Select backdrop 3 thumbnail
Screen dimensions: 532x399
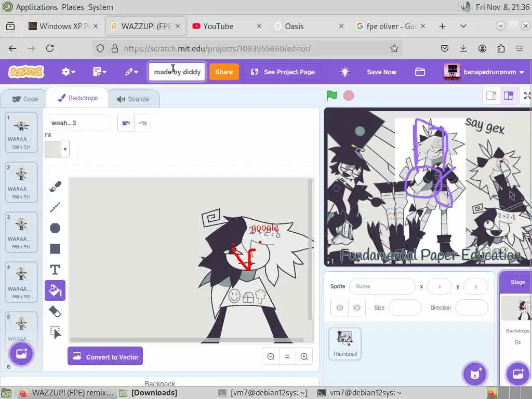21,232
